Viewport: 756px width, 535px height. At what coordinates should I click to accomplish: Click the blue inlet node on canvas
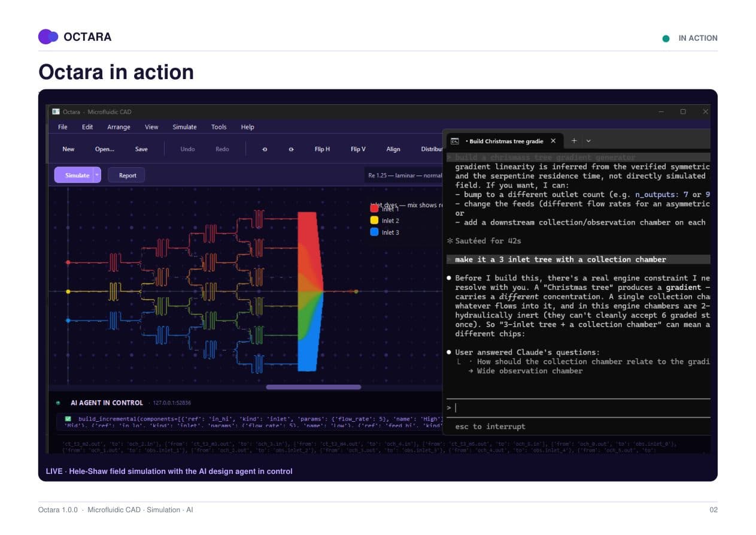pyautogui.click(x=68, y=321)
